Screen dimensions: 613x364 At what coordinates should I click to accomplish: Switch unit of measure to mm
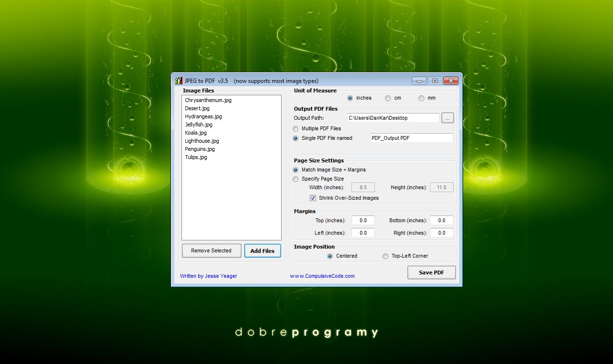(420, 98)
